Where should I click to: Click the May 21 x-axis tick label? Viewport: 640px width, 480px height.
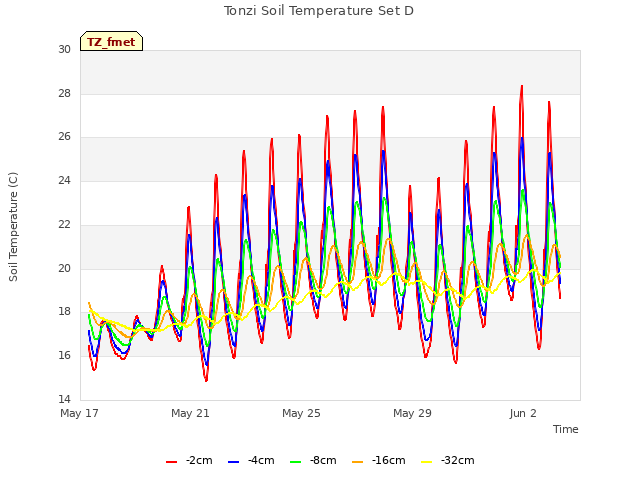[x=190, y=413]
